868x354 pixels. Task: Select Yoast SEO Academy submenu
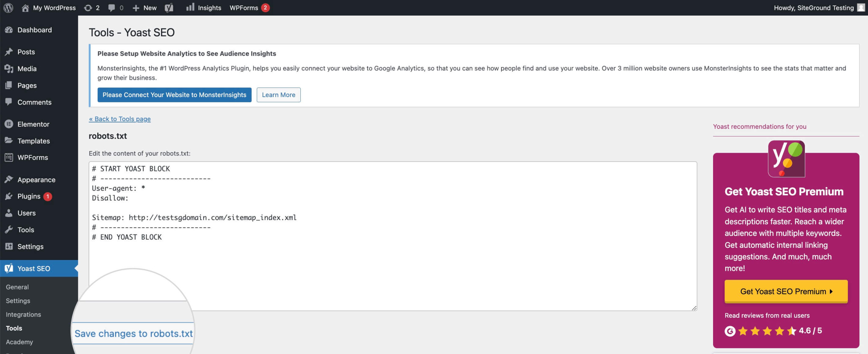click(19, 342)
